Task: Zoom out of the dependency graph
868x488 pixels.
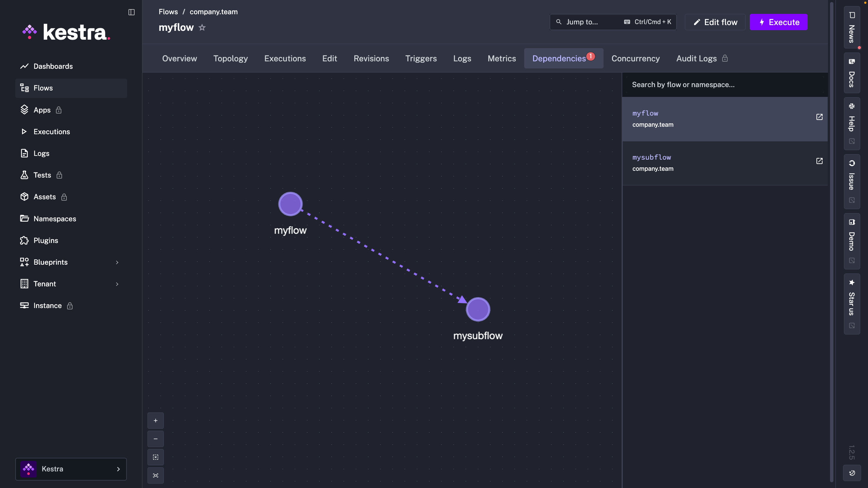Action: coord(156,439)
